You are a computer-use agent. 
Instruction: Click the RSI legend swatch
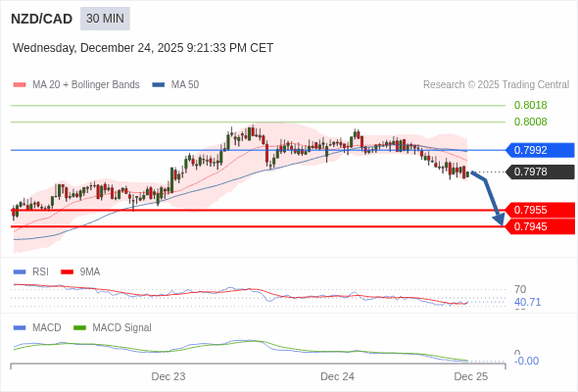pyautogui.click(x=20, y=272)
